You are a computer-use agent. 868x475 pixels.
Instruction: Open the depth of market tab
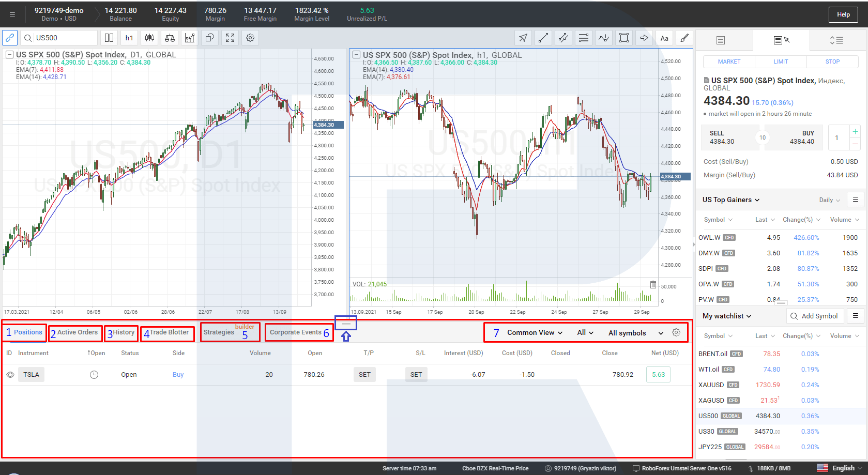pos(837,40)
